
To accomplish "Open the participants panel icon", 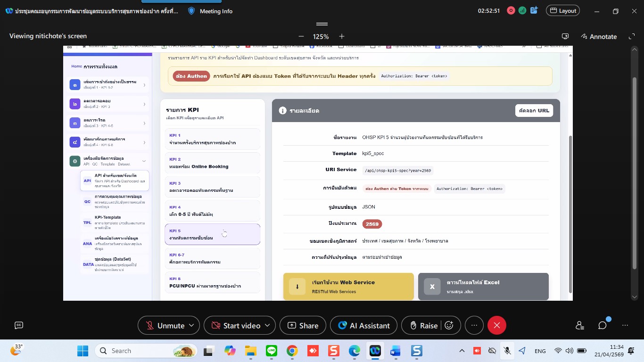I will (579, 325).
